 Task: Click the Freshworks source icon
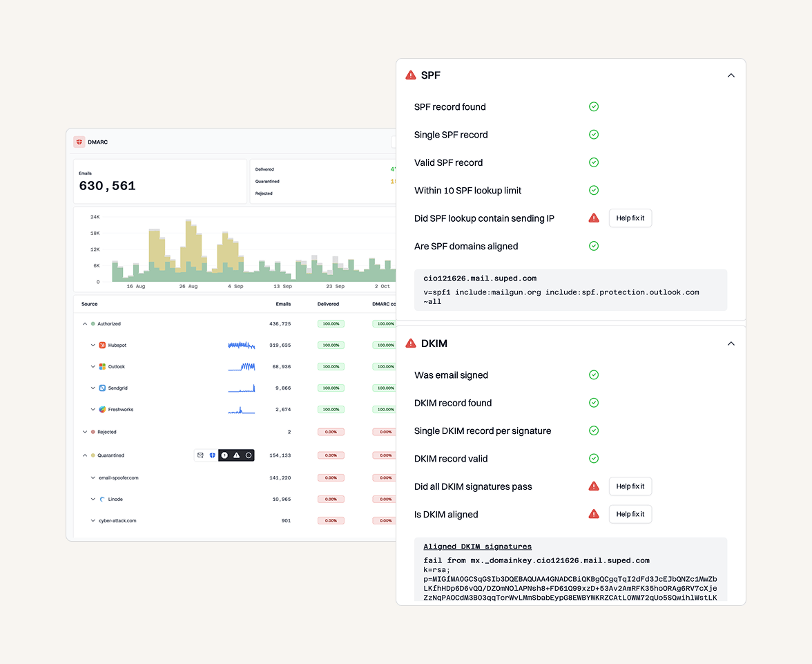[102, 409]
